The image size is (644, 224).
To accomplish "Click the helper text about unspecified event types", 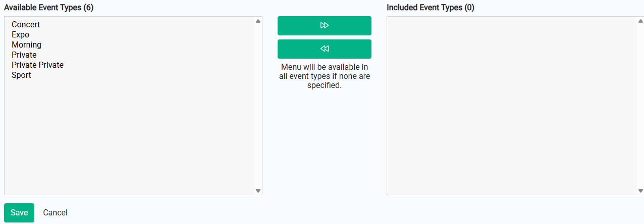I will [x=325, y=76].
